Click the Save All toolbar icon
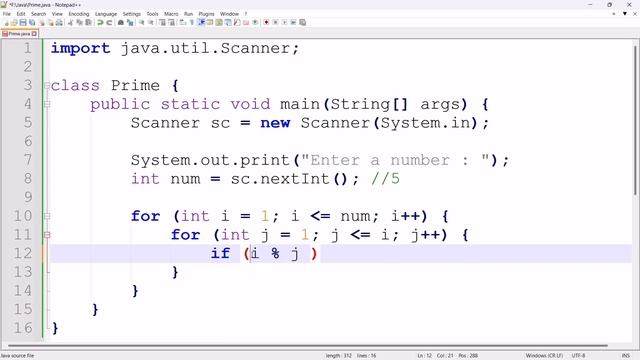Screen dimensions: 640x360 [x=32, y=22]
